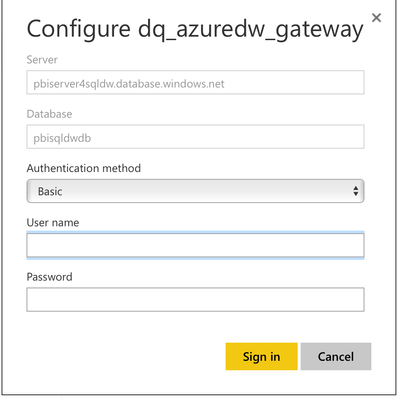Click the Authentication method label

tap(84, 168)
